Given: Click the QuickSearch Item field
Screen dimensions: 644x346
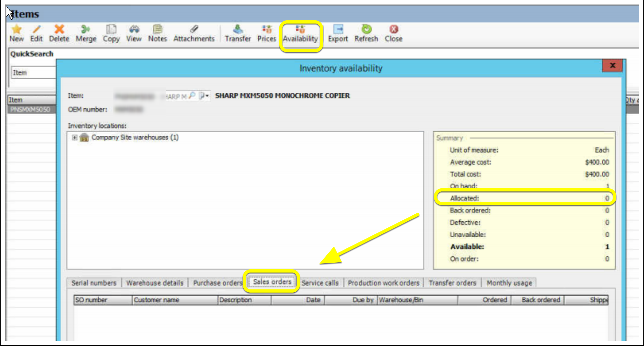Looking at the screenshot, I should (34, 73).
